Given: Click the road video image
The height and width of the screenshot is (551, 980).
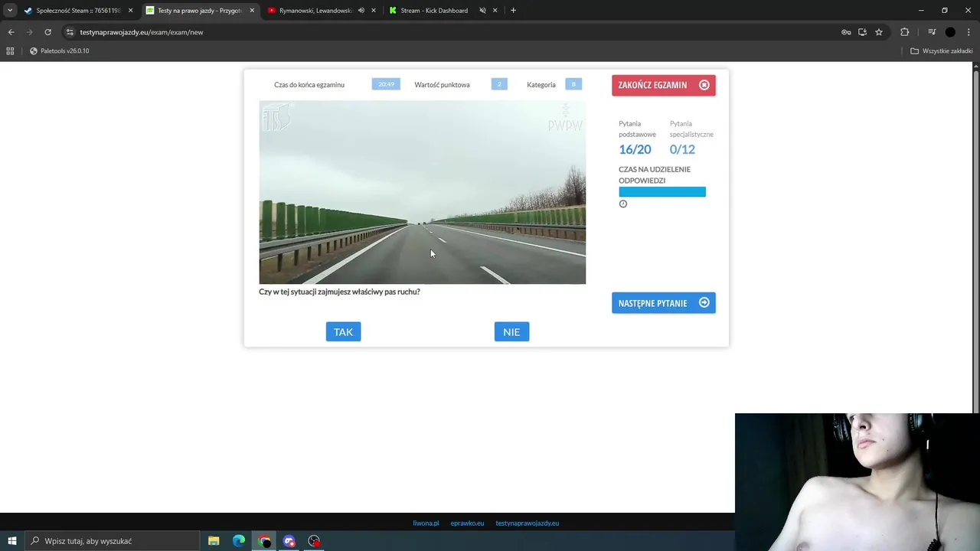Looking at the screenshot, I should pyautogui.click(x=422, y=192).
